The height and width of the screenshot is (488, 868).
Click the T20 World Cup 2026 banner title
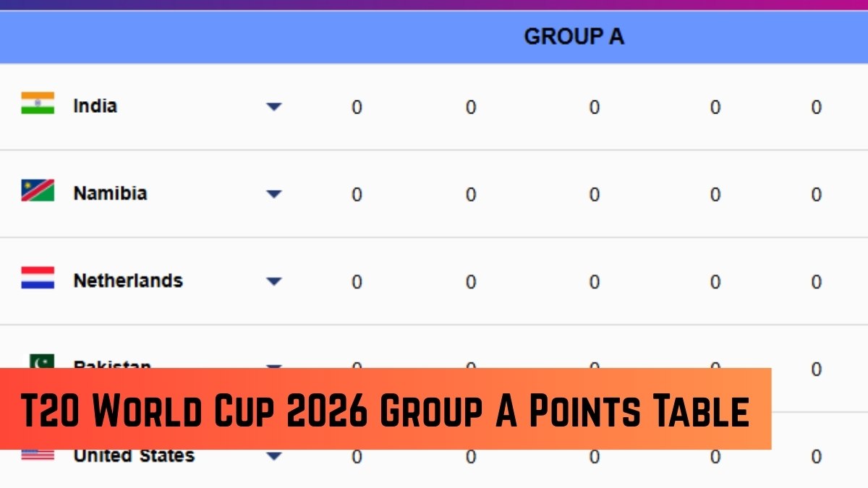(385, 409)
